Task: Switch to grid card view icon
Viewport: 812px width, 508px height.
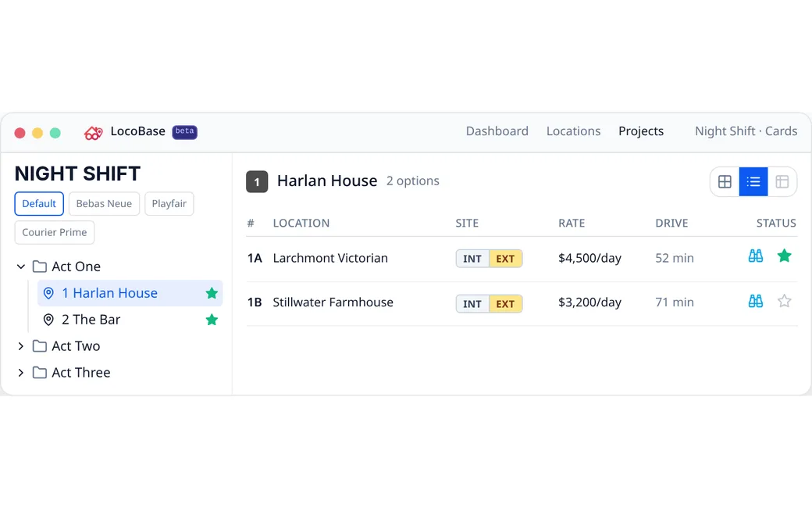Action: point(725,181)
